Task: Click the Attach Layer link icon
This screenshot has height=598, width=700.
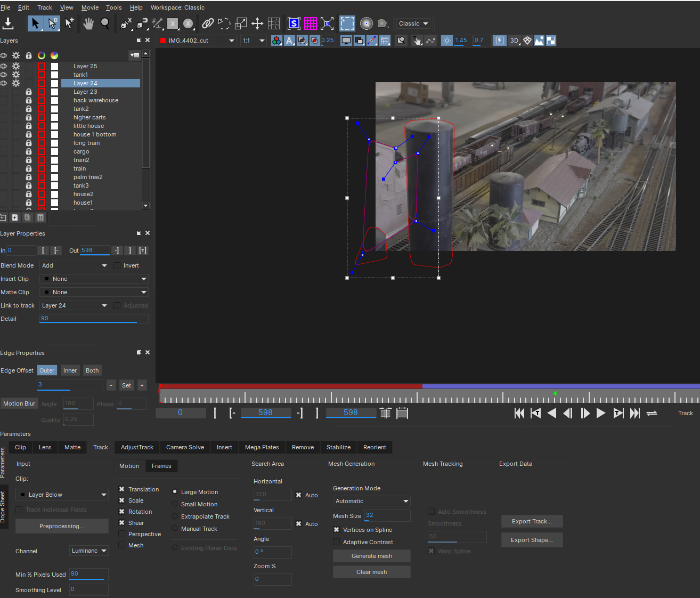Action: 208,23
